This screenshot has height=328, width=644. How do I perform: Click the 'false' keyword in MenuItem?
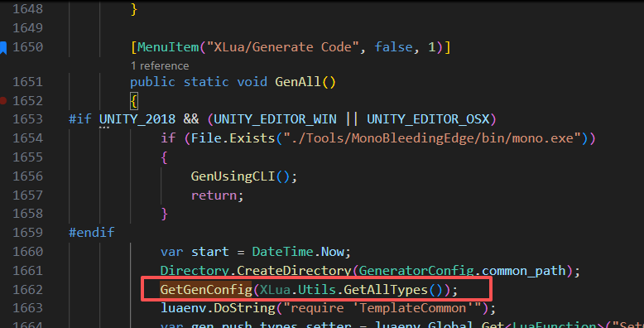tap(393, 47)
